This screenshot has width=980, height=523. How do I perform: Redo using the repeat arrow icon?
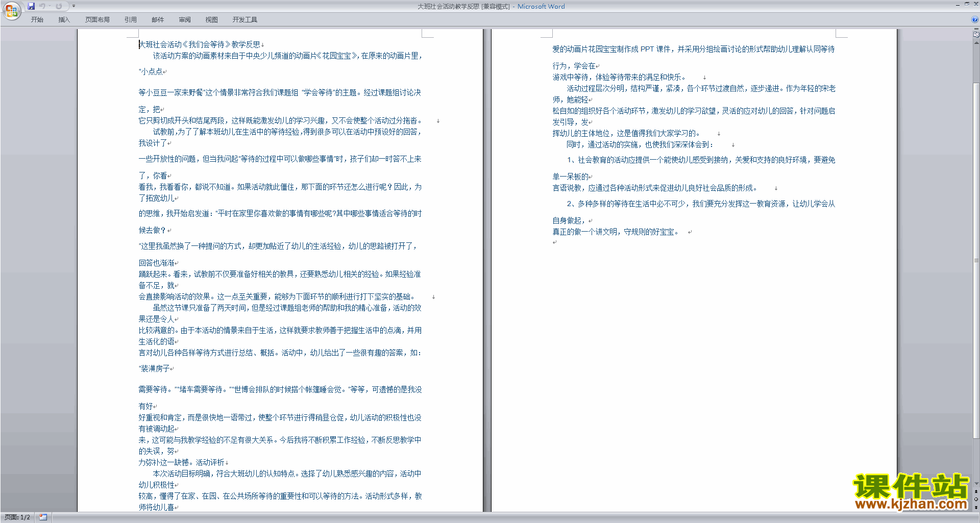pyautogui.click(x=59, y=6)
